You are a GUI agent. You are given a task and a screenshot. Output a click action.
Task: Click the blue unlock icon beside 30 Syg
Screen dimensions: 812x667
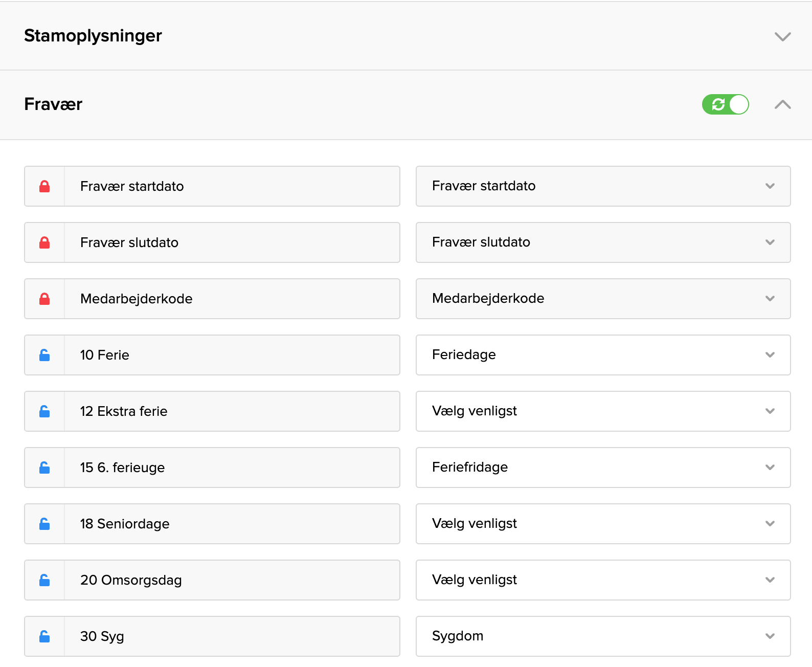(x=44, y=636)
